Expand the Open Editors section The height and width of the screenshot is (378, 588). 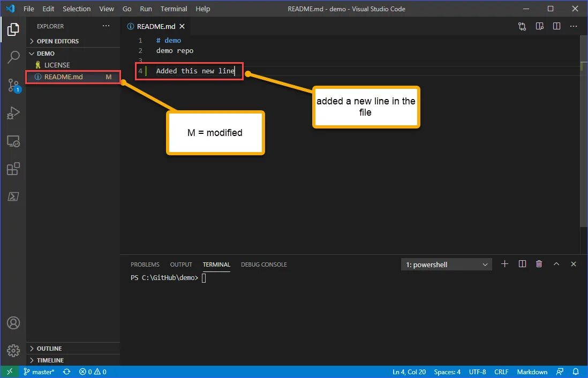click(x=73, y=41)
